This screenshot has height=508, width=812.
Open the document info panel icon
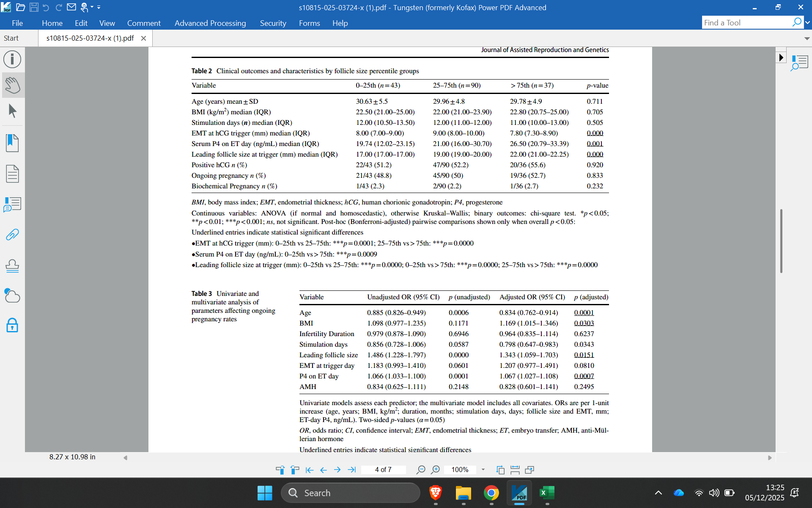tap(12, 59)
